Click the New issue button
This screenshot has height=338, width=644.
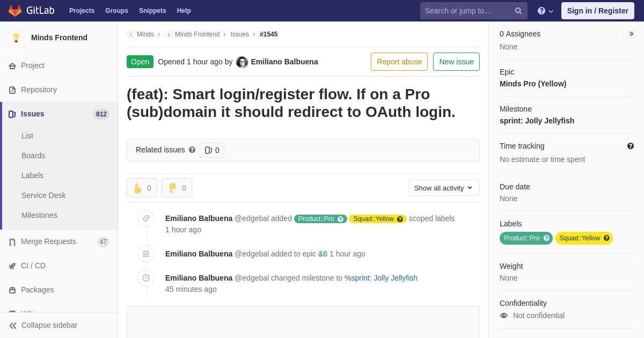(x=456, y=62)
